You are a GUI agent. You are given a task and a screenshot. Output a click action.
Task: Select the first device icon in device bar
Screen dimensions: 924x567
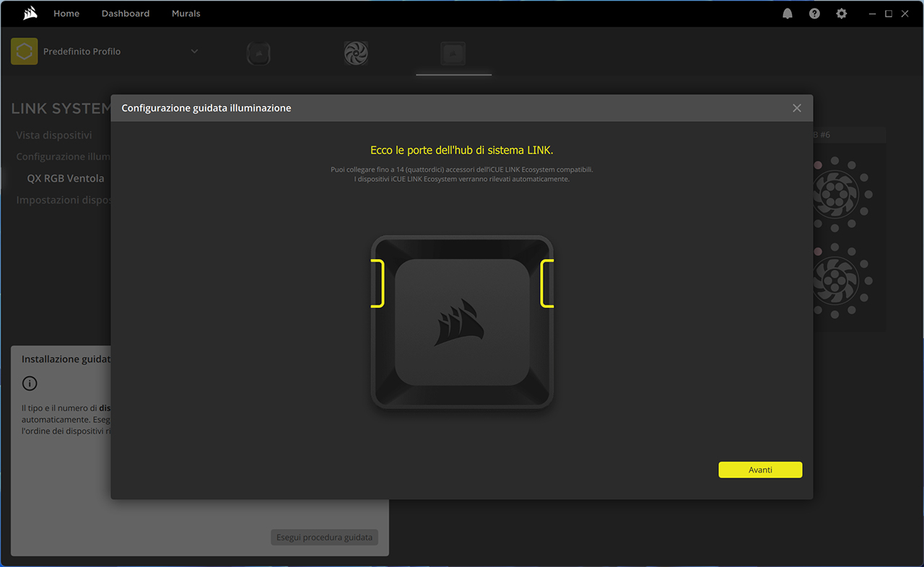(258, 53)
